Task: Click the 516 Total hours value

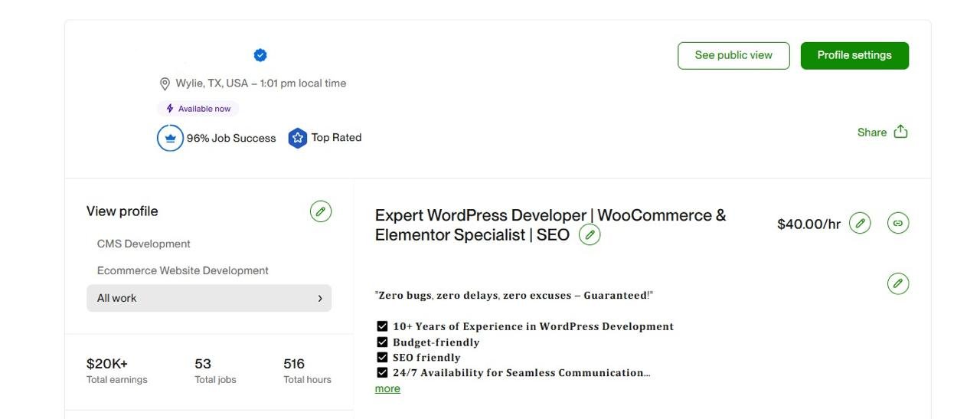Action: (294, 364)
